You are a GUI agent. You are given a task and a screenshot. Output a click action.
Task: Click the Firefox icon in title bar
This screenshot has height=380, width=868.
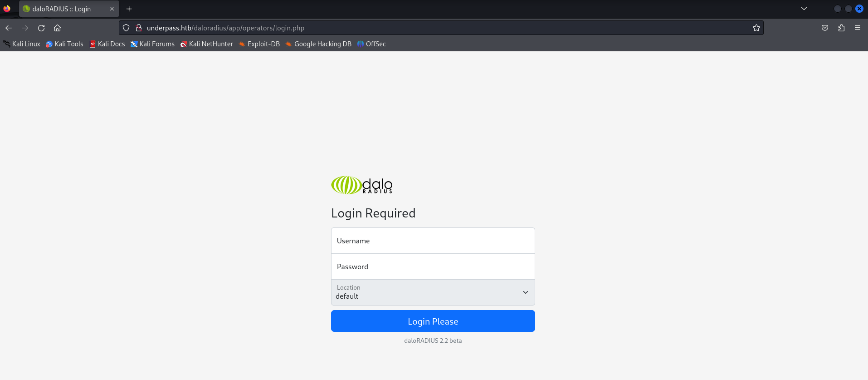[7, 9]
